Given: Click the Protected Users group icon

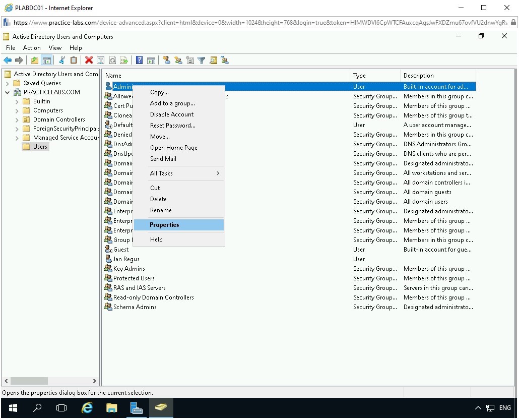Looking at the screenshot, I should [108, 278].
